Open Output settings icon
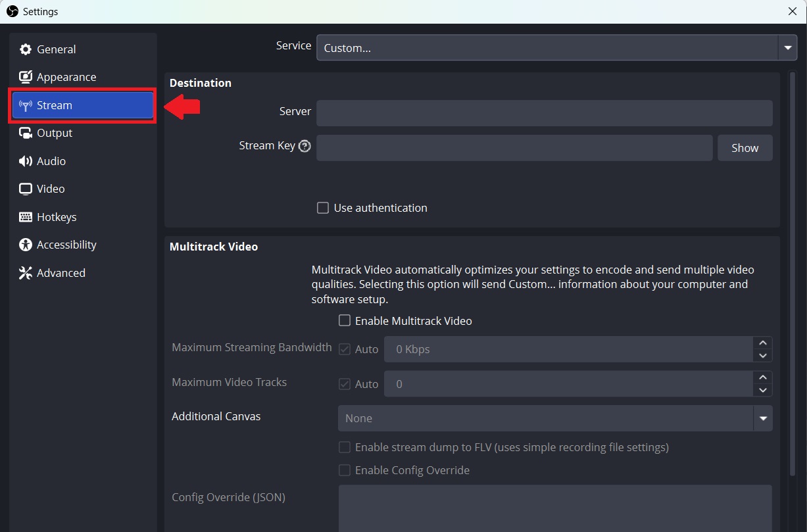Screen dimensions: 807x532 pyautogui.click(x=26, y=133)
